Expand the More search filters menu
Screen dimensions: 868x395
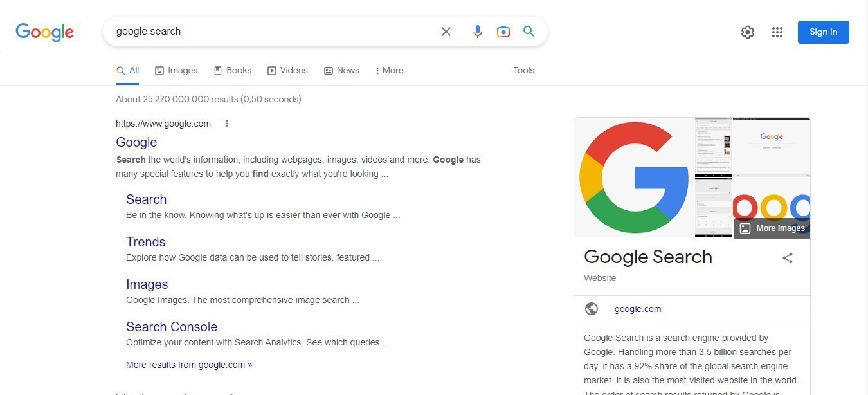(x=389, y=71)
